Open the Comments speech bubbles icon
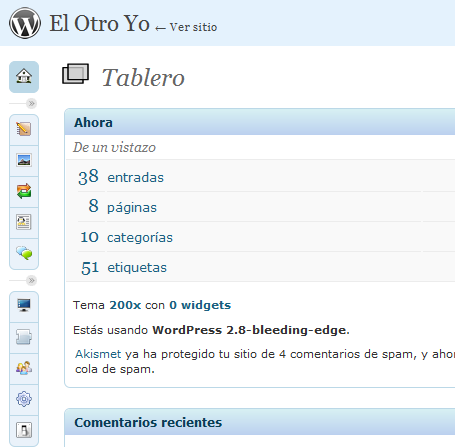The height and width of the screenshot is (447, 455). point(24,253)
